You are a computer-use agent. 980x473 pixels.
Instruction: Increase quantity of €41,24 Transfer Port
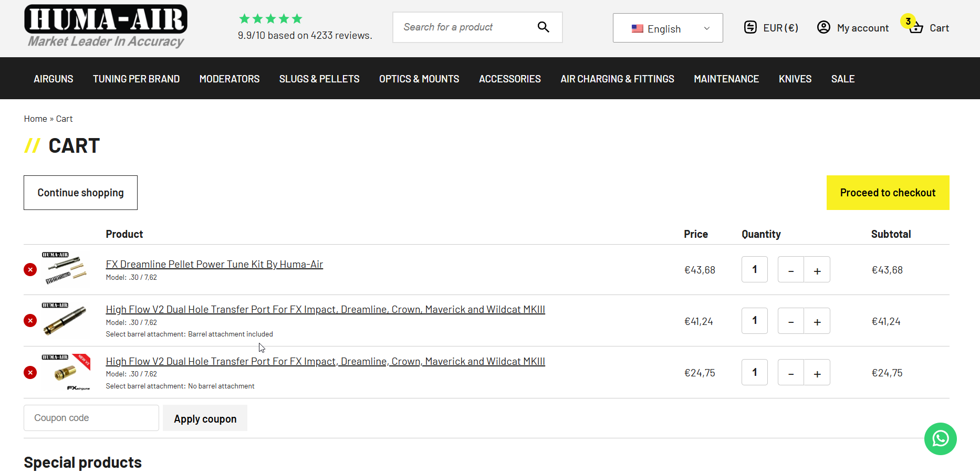(x=817, y=321)
